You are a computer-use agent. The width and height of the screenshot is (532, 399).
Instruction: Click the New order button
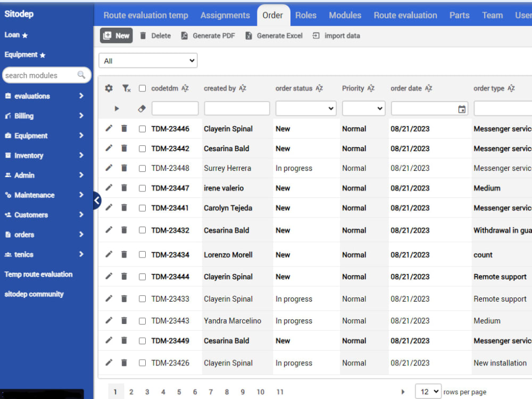(x=117, y=36)
